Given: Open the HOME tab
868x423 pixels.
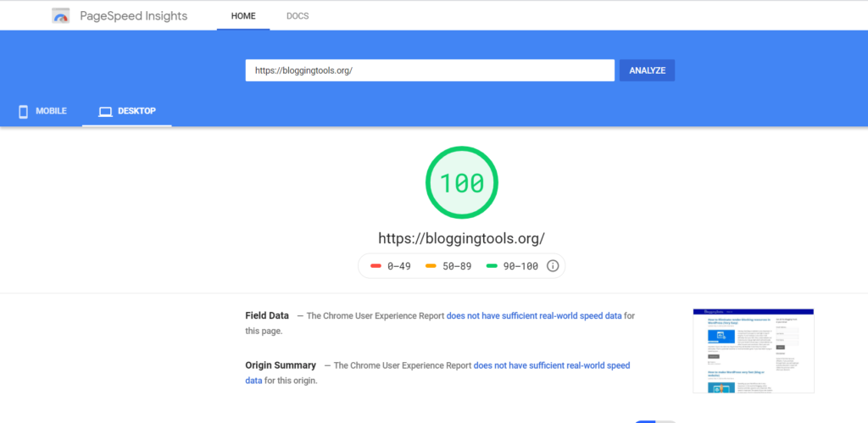Looking at the screenshot, I should click(x=243, y=16).
